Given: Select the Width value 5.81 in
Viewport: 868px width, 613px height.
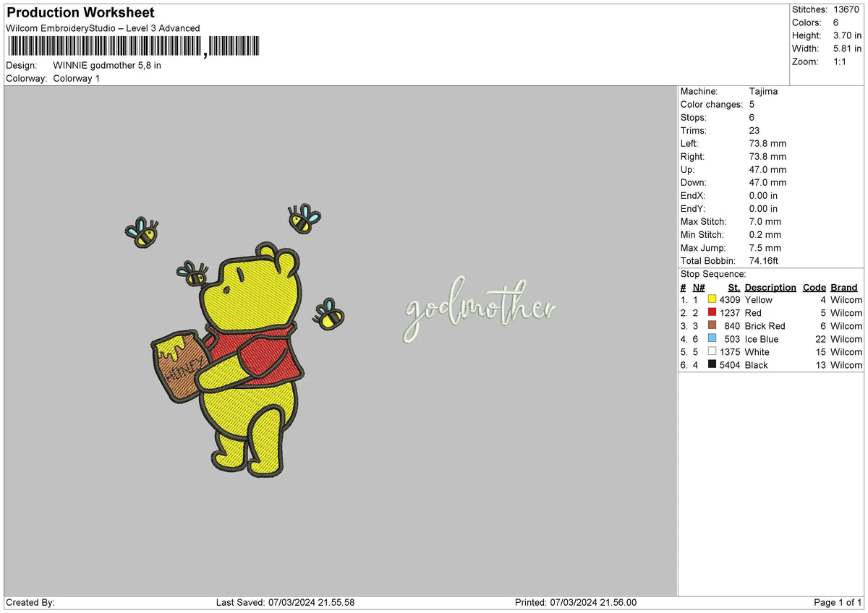Looking at the screenshot, I should 847,48.
